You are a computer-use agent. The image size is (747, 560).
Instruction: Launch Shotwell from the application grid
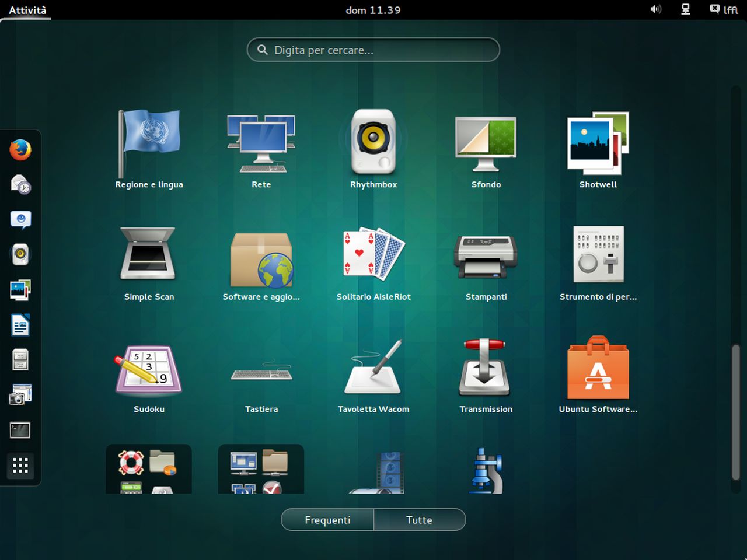[x=598, y=149]
